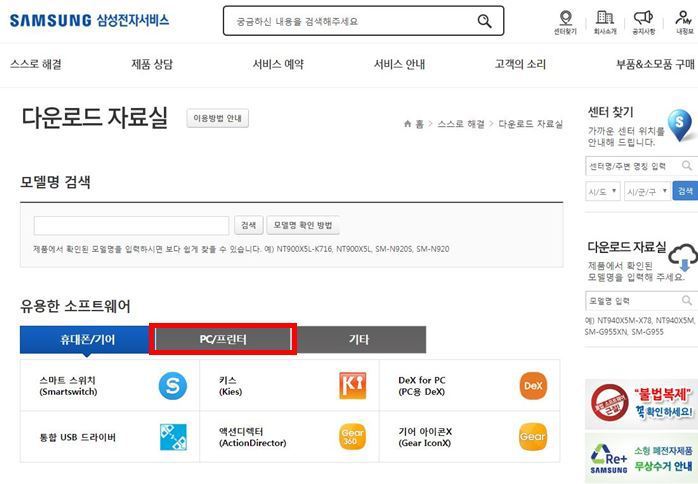Viewport: 698px width, 484px height.
Task: Click the DeX orange icon
Action: pos(533,386)
